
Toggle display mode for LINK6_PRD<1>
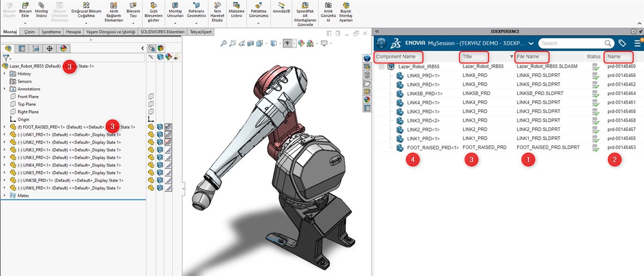[x=160, y=188]
